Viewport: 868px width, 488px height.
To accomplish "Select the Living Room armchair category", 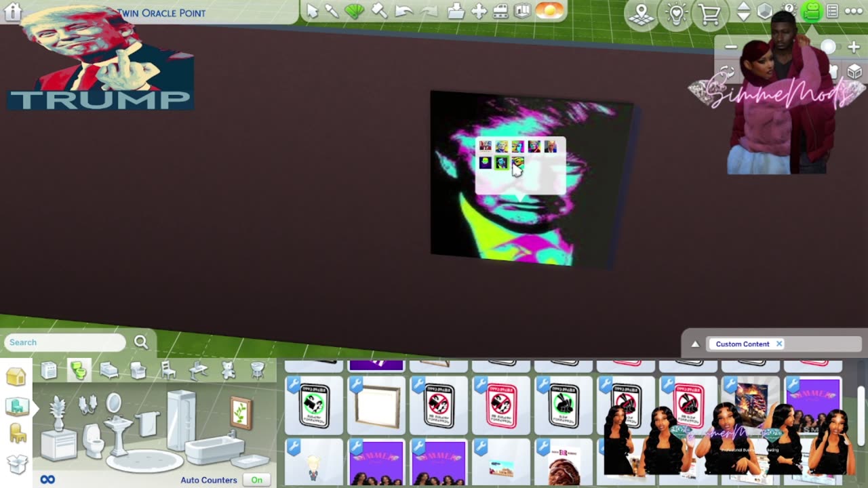I will coord(138,370).
